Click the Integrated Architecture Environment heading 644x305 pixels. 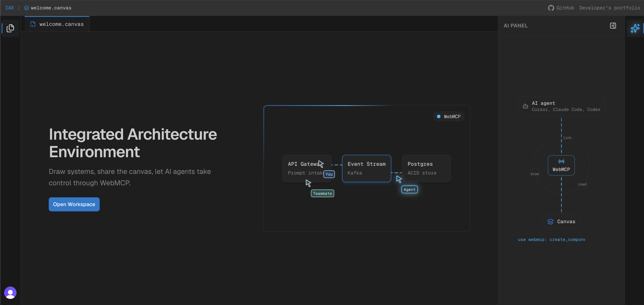coord(133,143)
